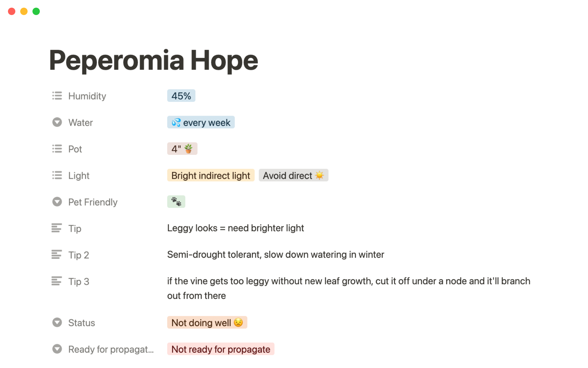Click the 'Not ready for propagate' tag
The width and height of the screenshot is (588, 368).
click(221, 349)
